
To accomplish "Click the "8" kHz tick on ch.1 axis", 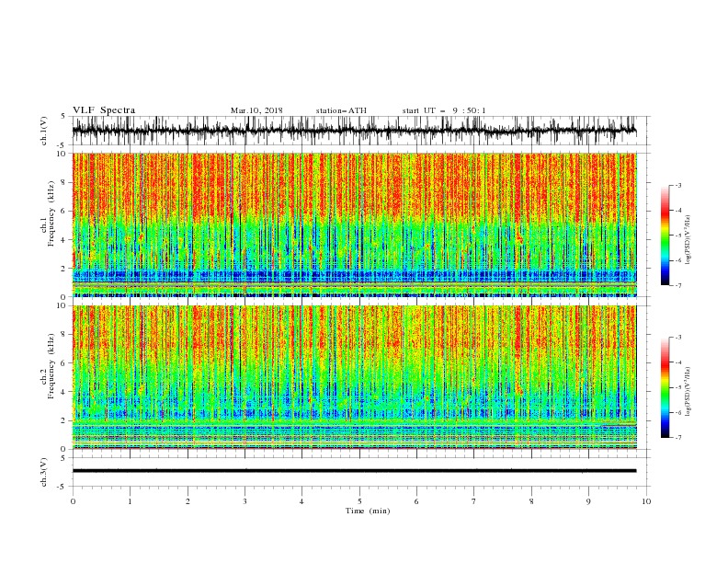I will coord(65,182).
